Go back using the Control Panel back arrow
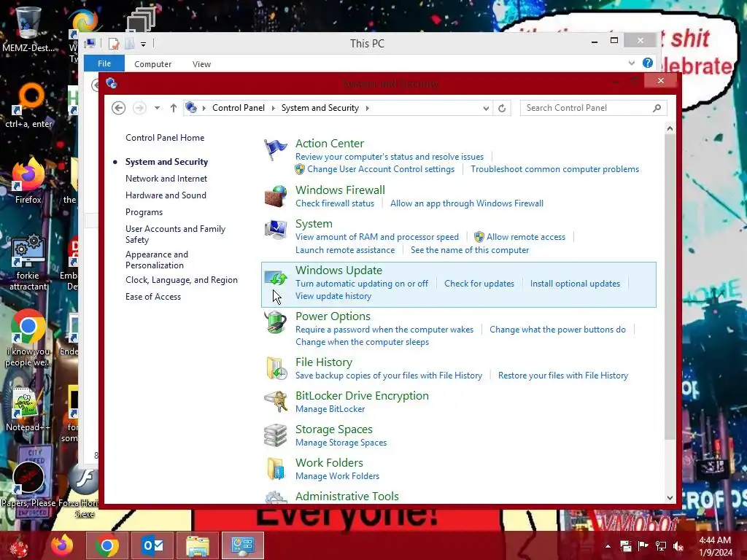 [119, 108]
